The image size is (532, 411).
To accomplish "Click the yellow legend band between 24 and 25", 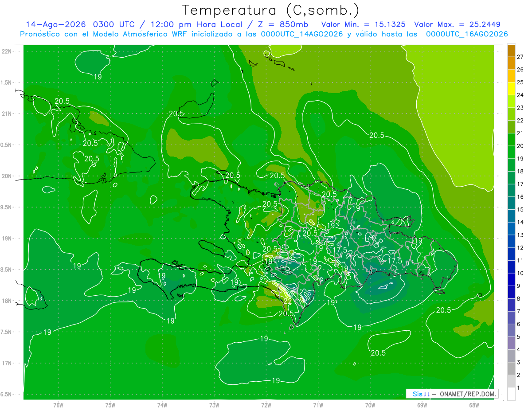I will tap(511, 89).
